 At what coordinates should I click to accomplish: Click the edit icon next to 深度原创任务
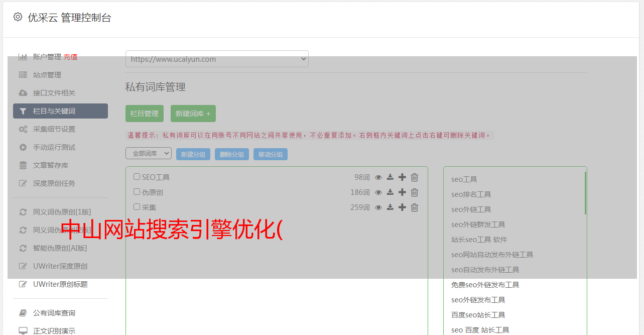pyautogui.click(x=23, y=183)
